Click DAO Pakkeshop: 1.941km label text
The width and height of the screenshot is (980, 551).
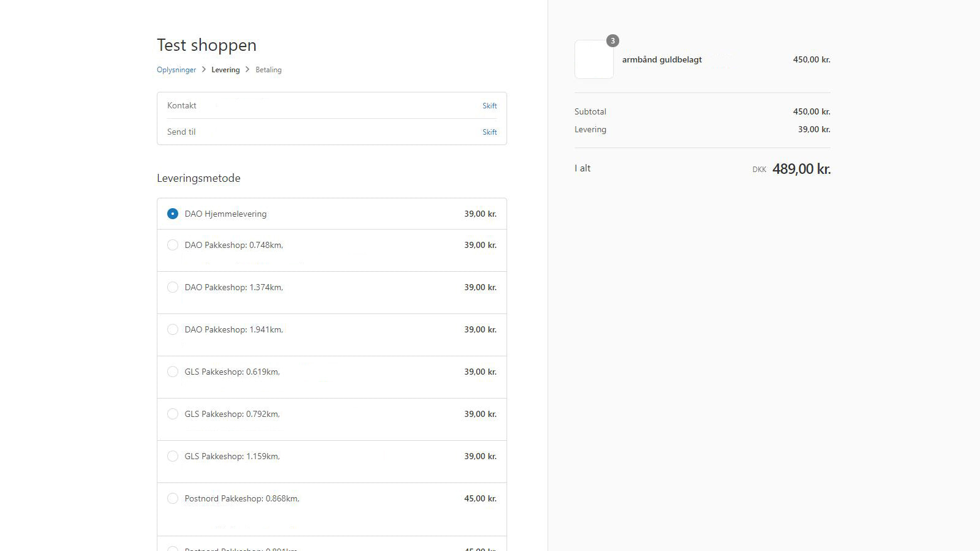(234, 329)
